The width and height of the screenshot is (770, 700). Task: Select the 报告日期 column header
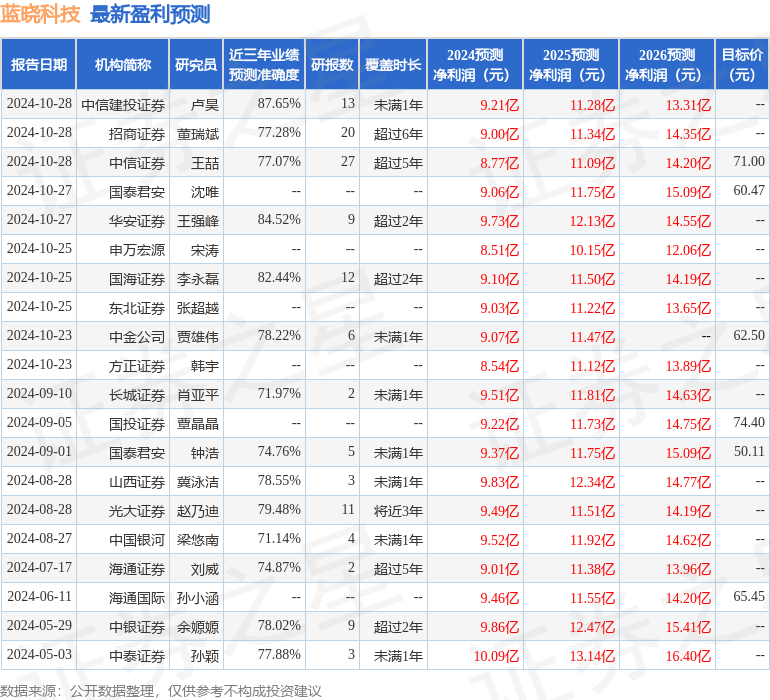click(39, 64)
